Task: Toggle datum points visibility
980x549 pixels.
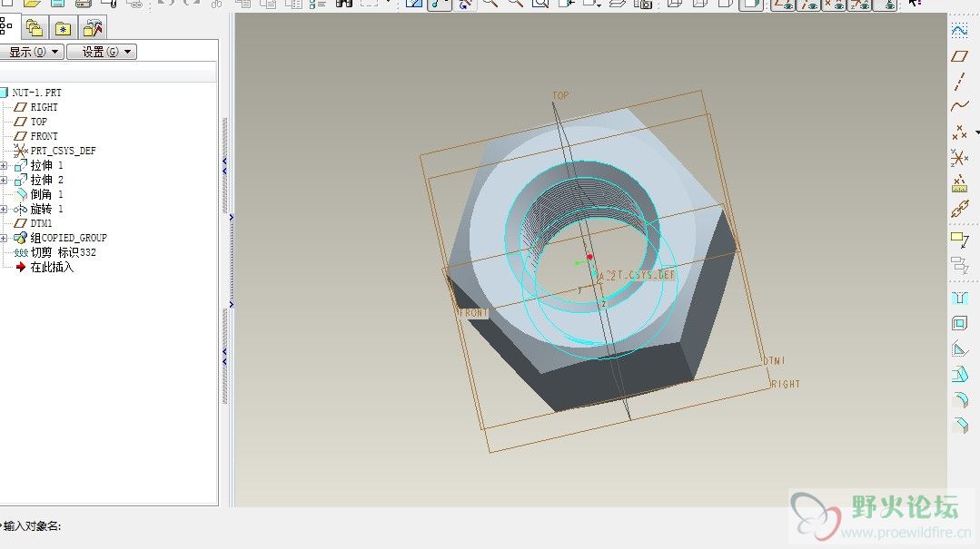Action: 834,5
